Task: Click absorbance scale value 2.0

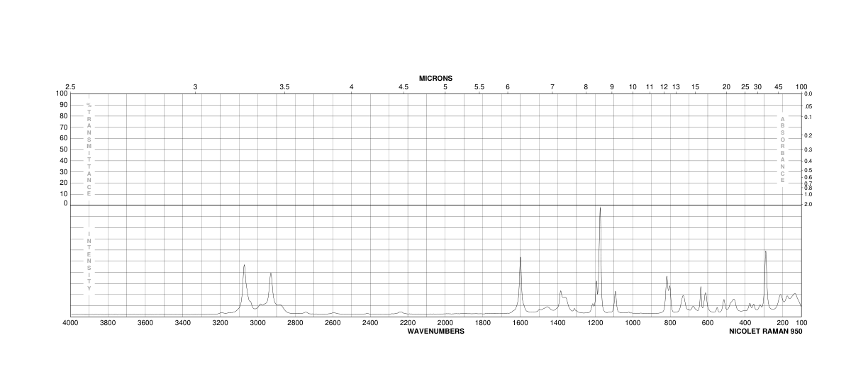Action: point(808,204)
